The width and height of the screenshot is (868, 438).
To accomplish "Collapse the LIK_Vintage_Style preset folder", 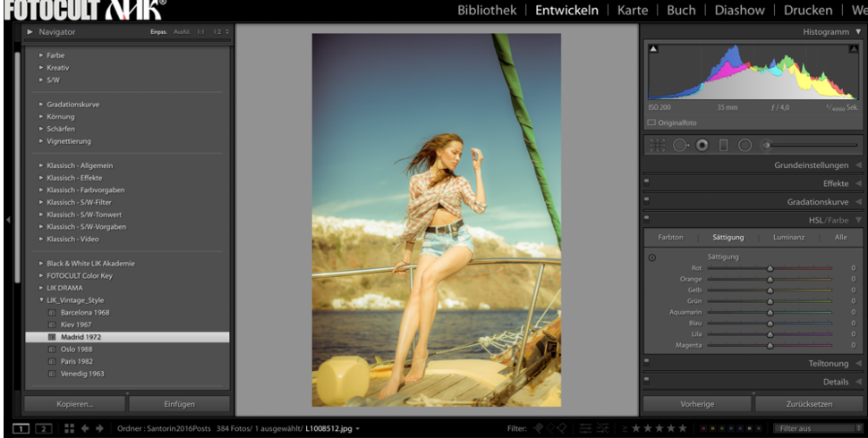I will pyautogui.click(x=41, y=300).
